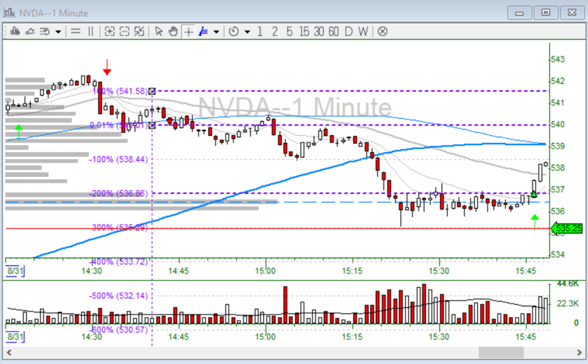Click the horizontal scrollbar thumb at the bottom
The width and height of the screenshot is (588, 364).
[x=500, y=352]
